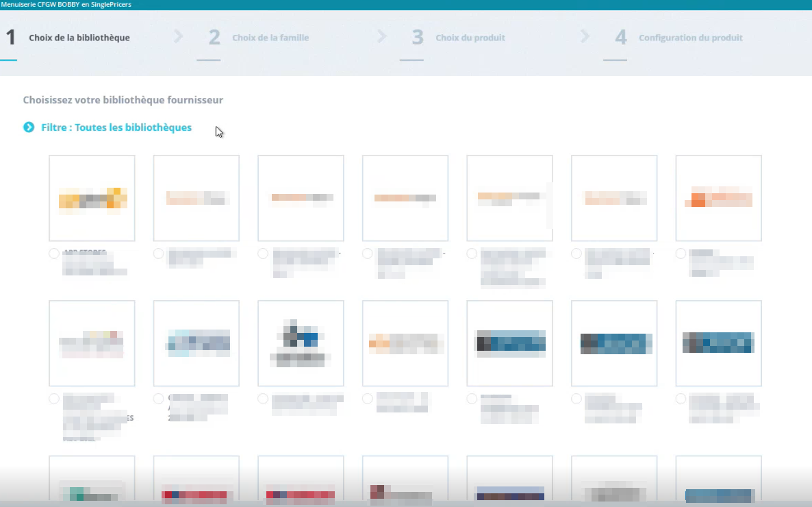Click the chevron between steps 2 and 3
The image size is (812, 507).
(x=382, y=37)
